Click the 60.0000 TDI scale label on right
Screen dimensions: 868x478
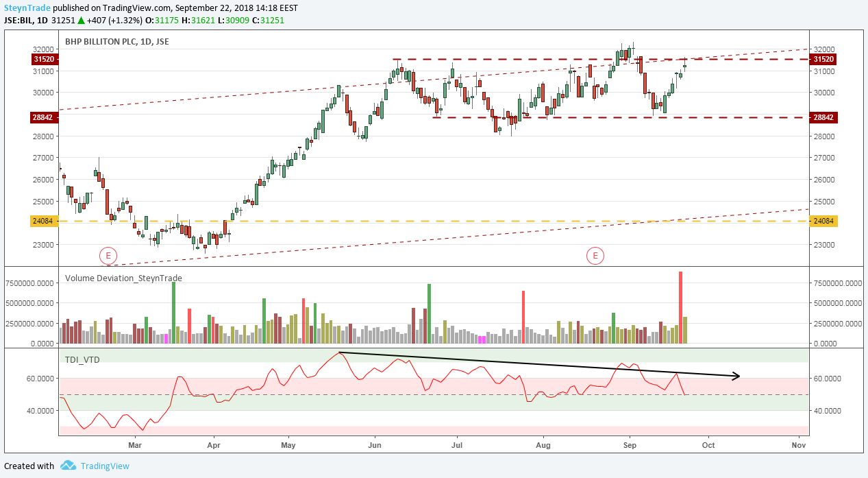[x=828, y=378]
